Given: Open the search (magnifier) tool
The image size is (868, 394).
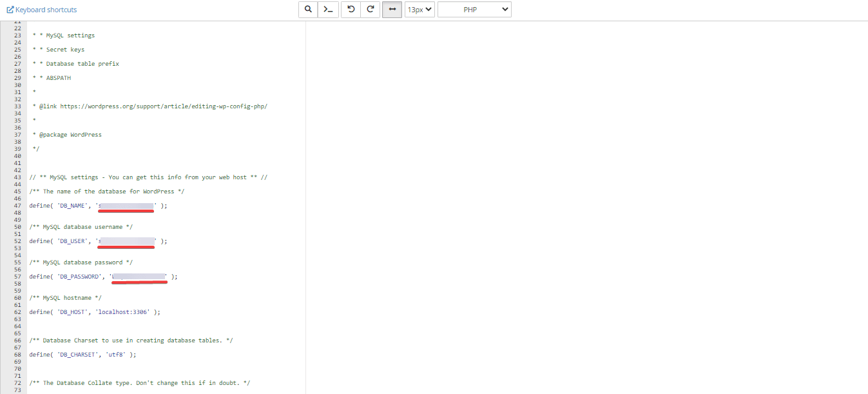Looking at the screenshot, I should click(309, 10).
